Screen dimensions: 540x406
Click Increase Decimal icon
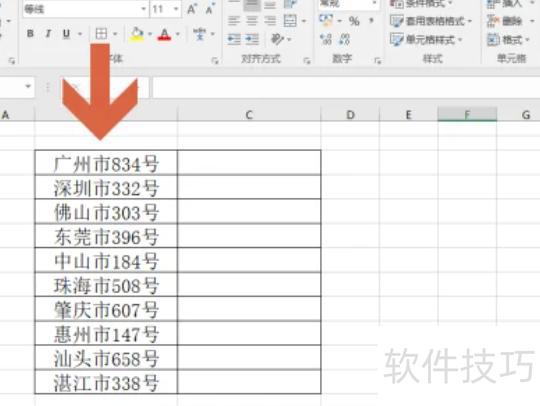[326, 39]
